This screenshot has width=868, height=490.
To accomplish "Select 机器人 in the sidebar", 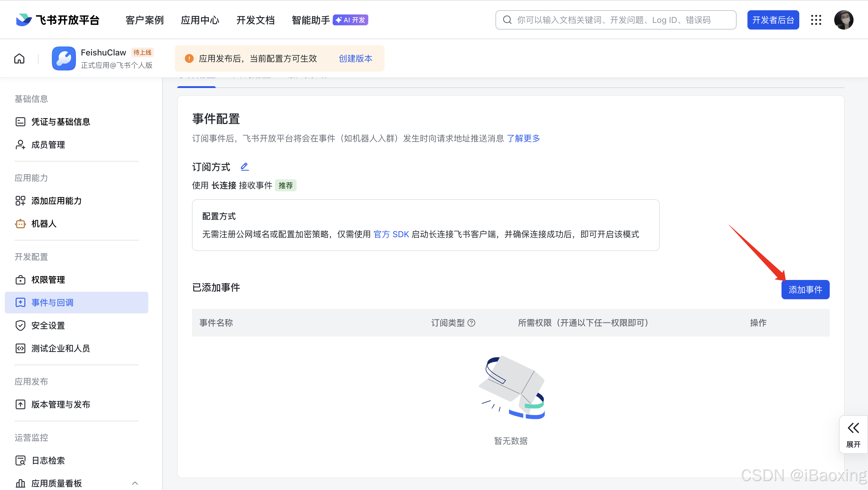I will coord(43,223).
